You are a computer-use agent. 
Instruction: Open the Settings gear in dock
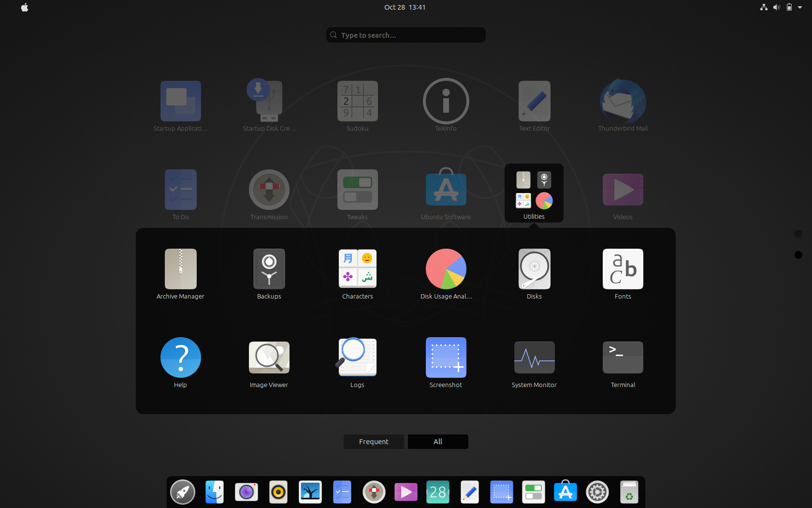coord(597,493)
